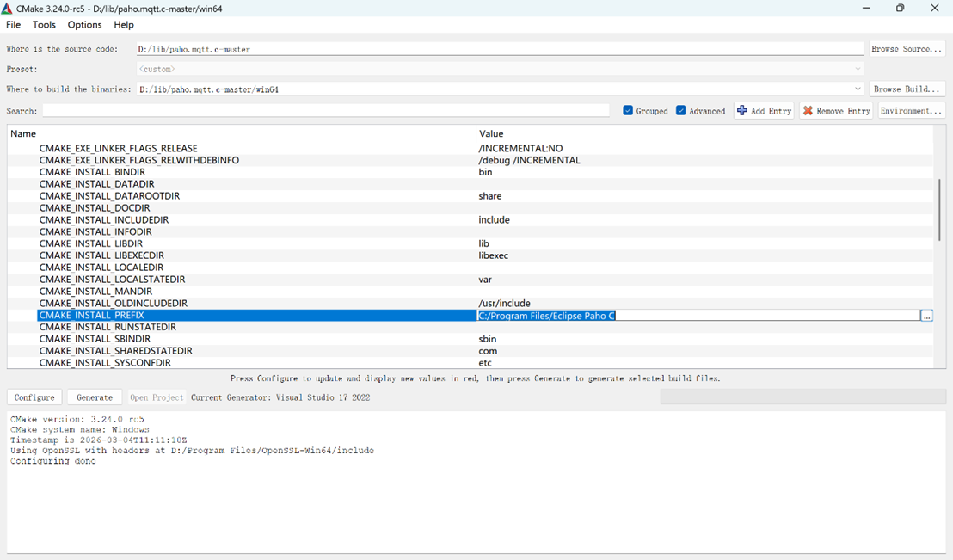Click the 'share' value cell

pyautogui.click(x=490, y=196)
